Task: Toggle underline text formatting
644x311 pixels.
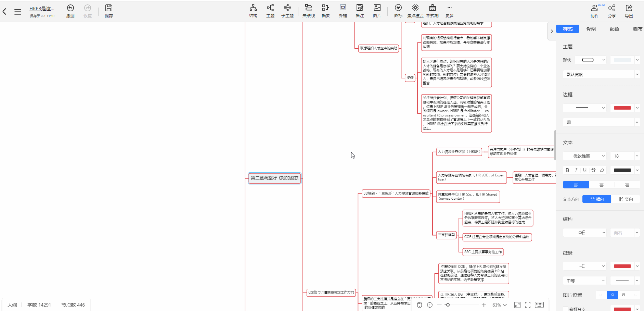Action: 584,170
